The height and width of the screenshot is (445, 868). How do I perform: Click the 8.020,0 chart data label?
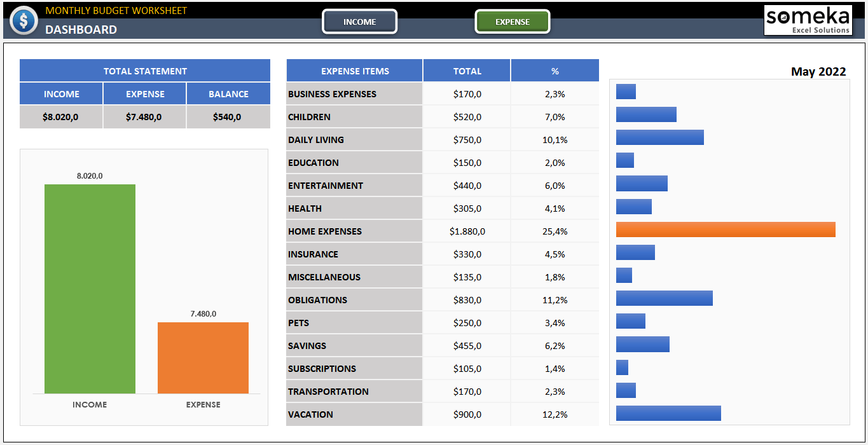[90, 175]
